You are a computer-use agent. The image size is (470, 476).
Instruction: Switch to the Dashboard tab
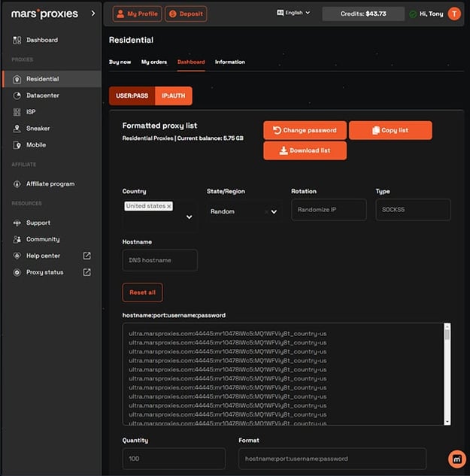click(x=191, y=62)
